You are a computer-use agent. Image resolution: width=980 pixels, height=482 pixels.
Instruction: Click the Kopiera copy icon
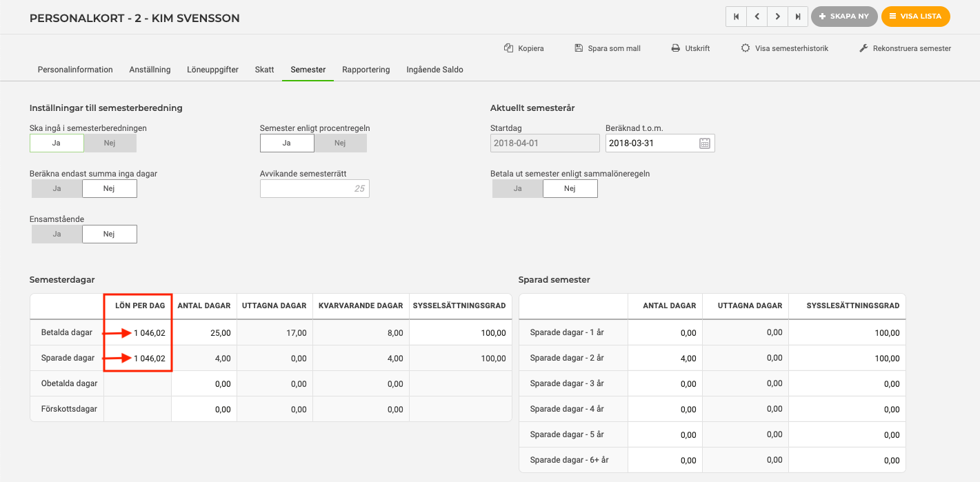click(x=509, y=48)
